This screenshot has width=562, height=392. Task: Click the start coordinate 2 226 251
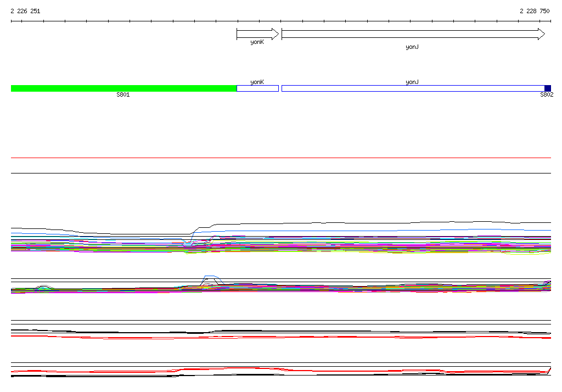[25, 11]
